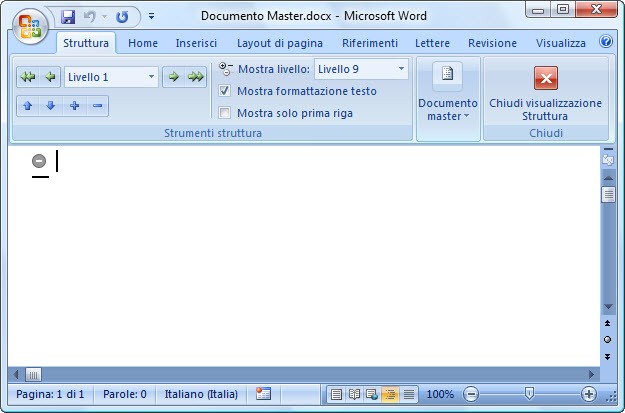Demote to body text with the double right arrow
The height and width of the screenshot is (413, 625).
pos(196,77)
